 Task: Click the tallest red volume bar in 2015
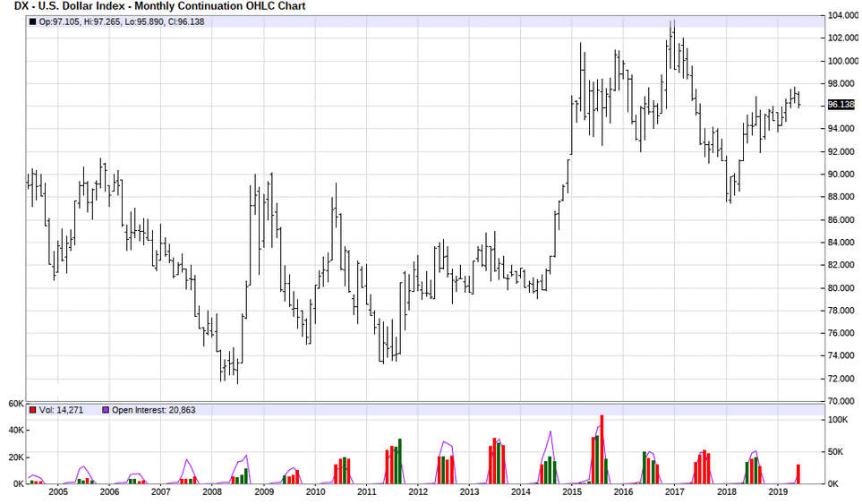point(602,449)
